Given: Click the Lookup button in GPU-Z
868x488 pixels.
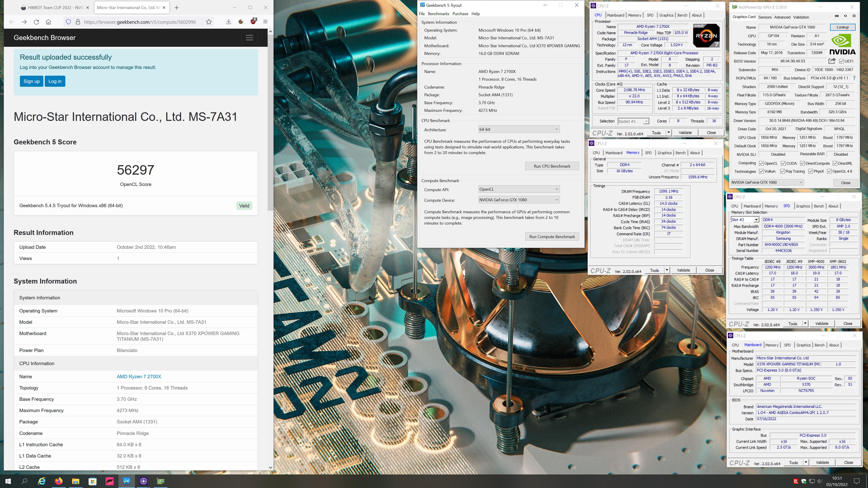Looking at the screenshot, I should click(x=842, y=27).
